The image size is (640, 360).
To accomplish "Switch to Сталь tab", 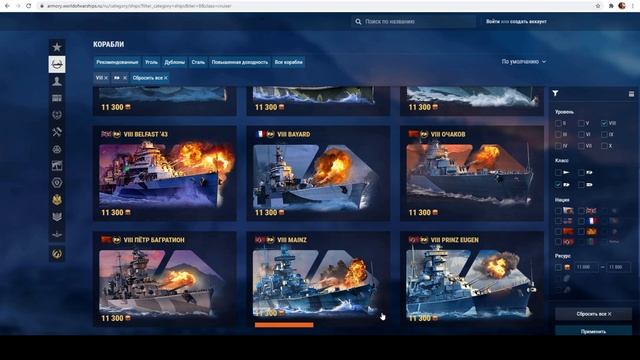I will (x=198, y=62).
